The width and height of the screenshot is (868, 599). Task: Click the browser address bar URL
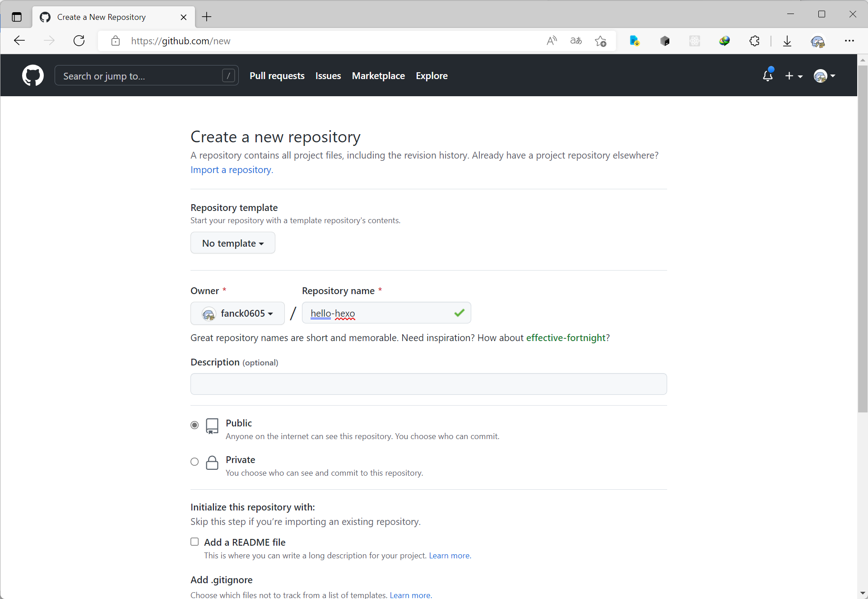click(x=181, y=41)
